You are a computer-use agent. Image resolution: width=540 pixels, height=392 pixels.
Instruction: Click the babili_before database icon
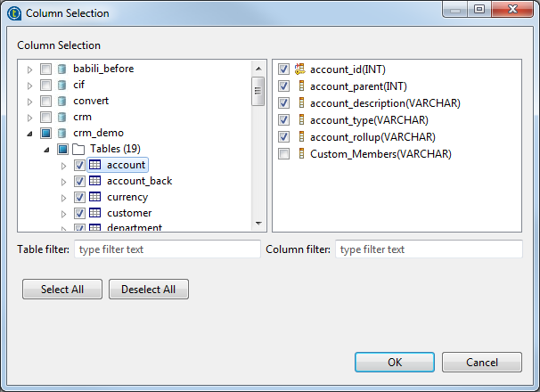pyautogui.click(x=61, y=69)
